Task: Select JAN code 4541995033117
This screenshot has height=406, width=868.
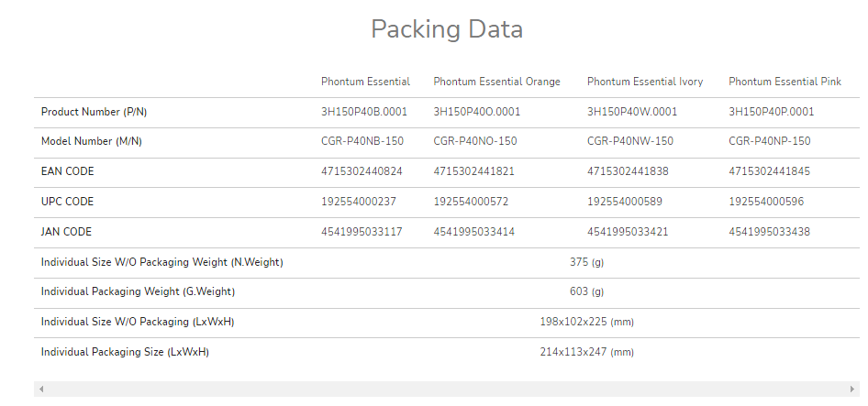Action: (362, 232)
